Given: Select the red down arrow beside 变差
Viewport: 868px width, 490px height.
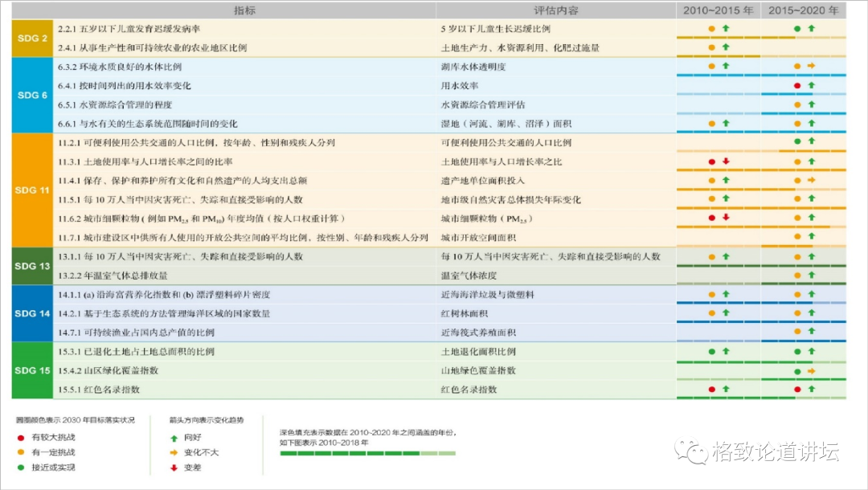Looking at the screenshot, I should tap(174, 468).
